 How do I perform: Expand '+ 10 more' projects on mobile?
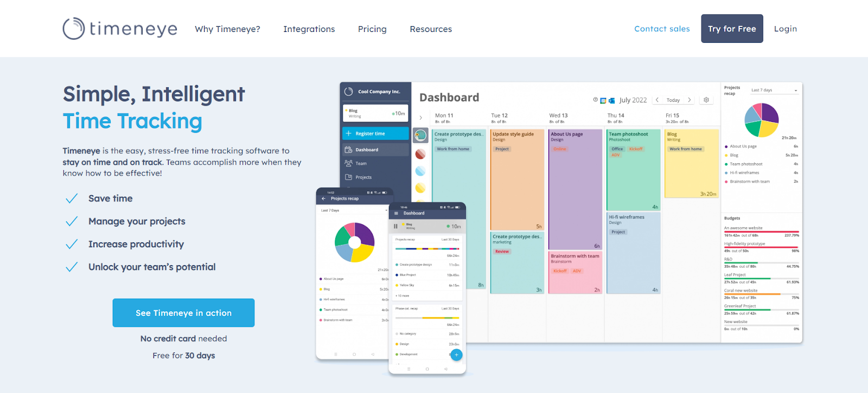tap(403, 296)
